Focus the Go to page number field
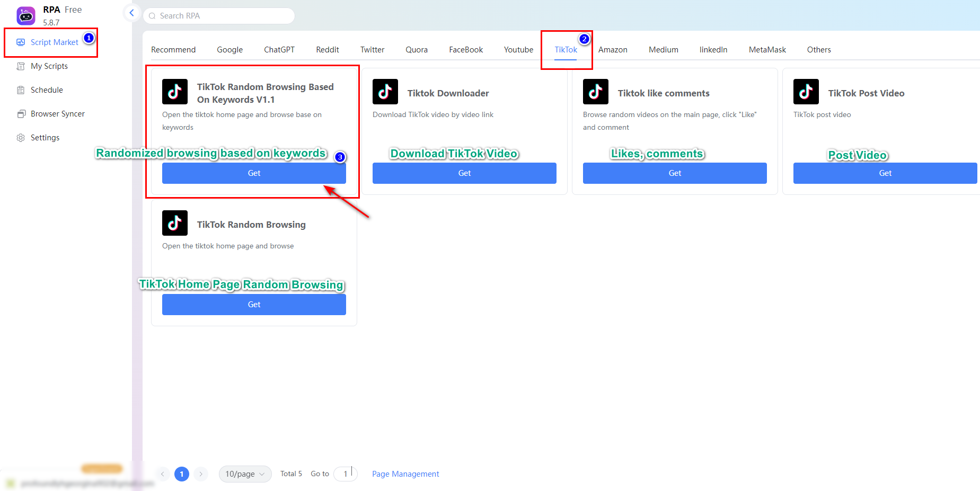The height and width of the screenshot is (491, 980). [346, 474]
